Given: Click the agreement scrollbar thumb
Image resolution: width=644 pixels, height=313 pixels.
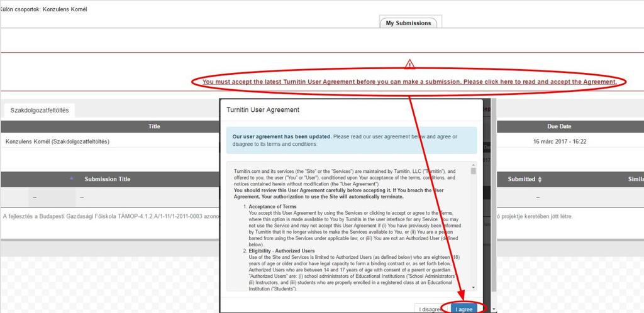Looking at the screenshot, I should point(474,171).
